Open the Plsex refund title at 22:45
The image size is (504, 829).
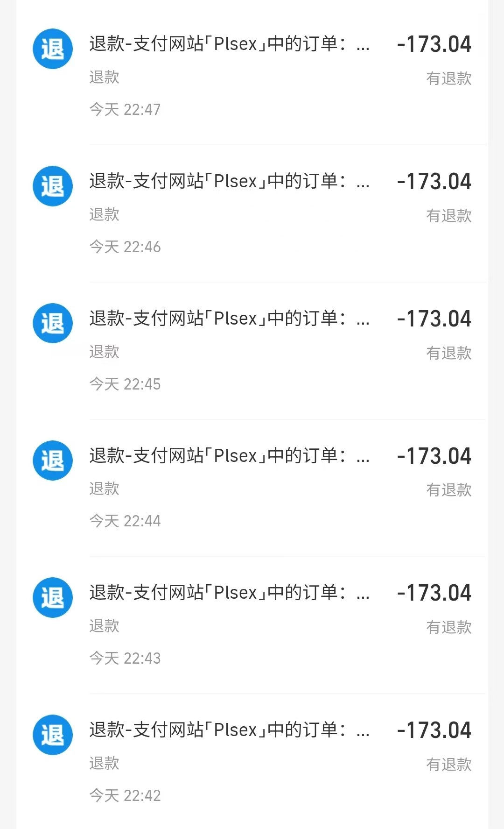(x=229, y=319)
